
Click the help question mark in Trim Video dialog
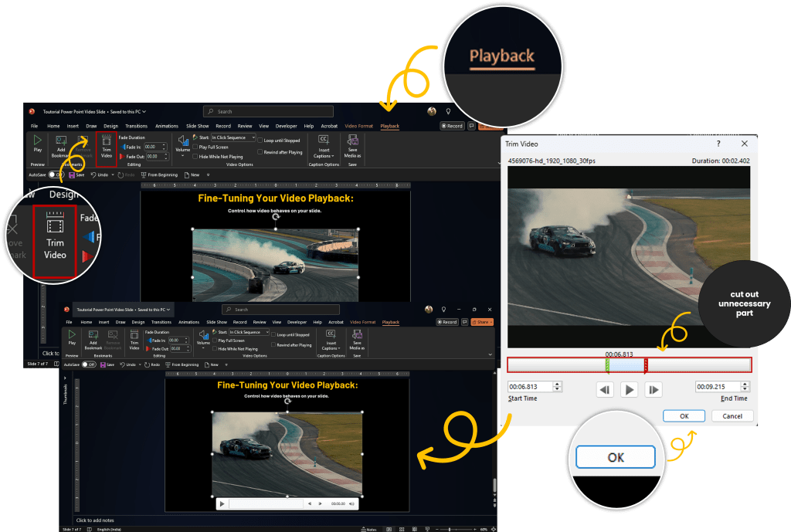(718, 144)
